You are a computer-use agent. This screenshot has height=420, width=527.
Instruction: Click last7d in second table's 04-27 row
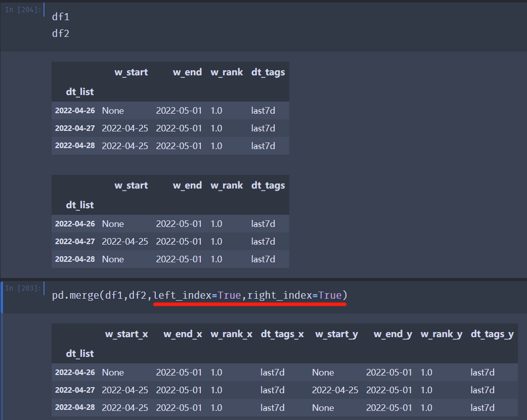click(x=263, y=242)
